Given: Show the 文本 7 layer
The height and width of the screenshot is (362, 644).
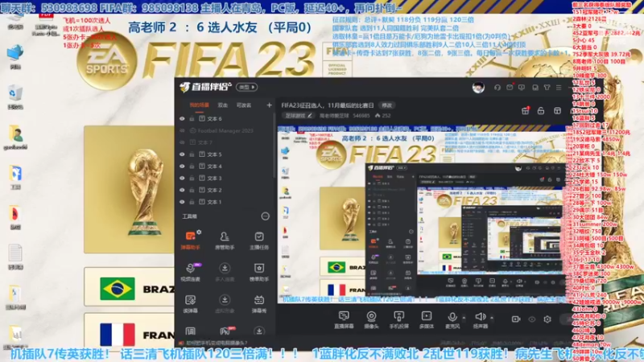Looking at the screenshot, I should [182, 142].
